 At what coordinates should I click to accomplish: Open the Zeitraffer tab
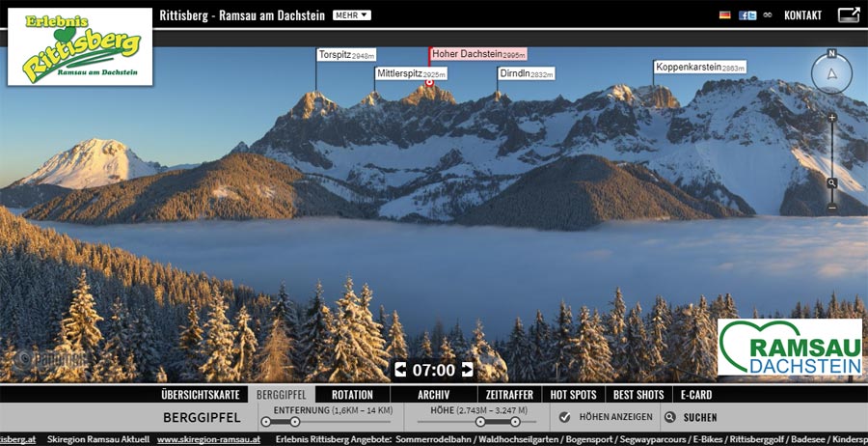(509, 395)
